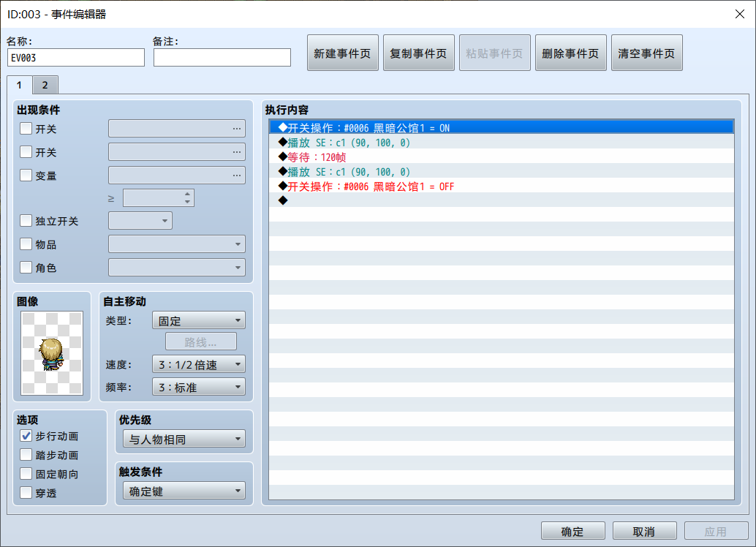Image resolution: width=756 pixels, height=547 pixels.
Task: Click the 取消 button
Action: [644, 531]
